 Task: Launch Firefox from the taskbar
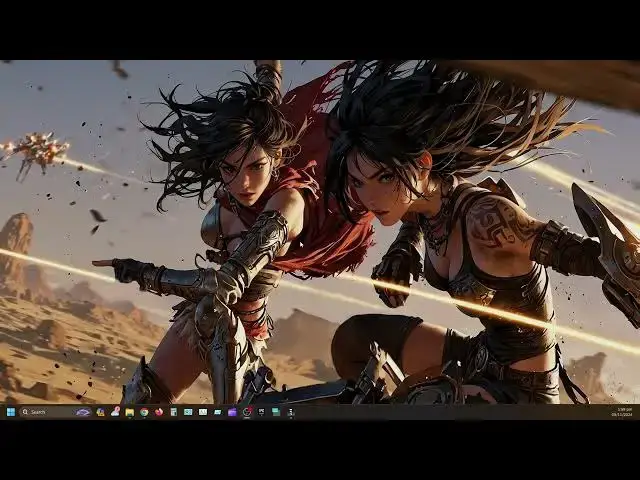[159, 412]
